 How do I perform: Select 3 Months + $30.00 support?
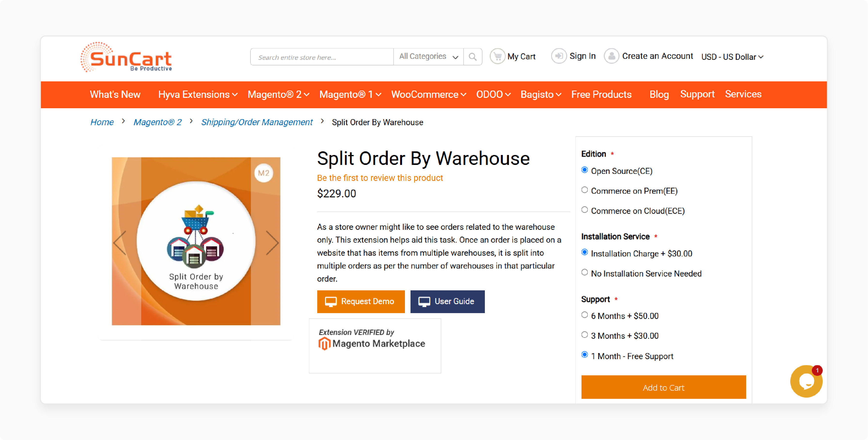coord(585,335)
